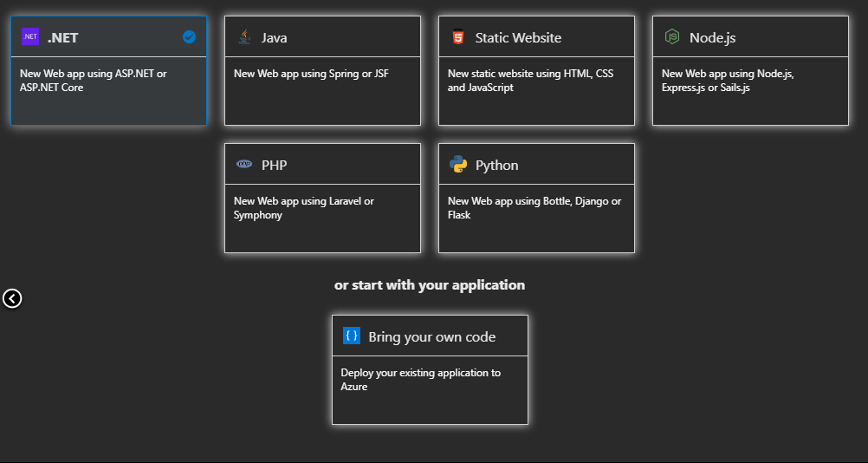868x463 pixels.
Task: Click the blue curly braces code icon
Action: coord(352,336)
